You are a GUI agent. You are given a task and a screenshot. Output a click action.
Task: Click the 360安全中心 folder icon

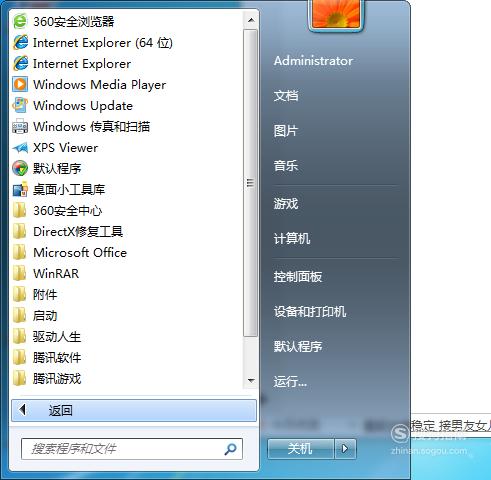(x=20, y=210)
